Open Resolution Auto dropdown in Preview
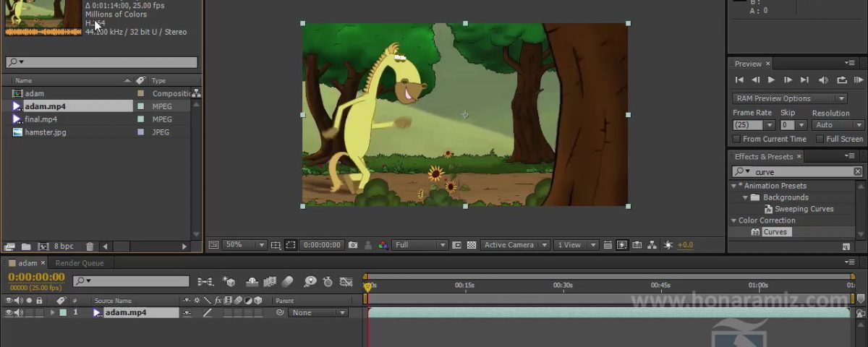This screenshot has width=868, height=347. [x=838, y=125]
